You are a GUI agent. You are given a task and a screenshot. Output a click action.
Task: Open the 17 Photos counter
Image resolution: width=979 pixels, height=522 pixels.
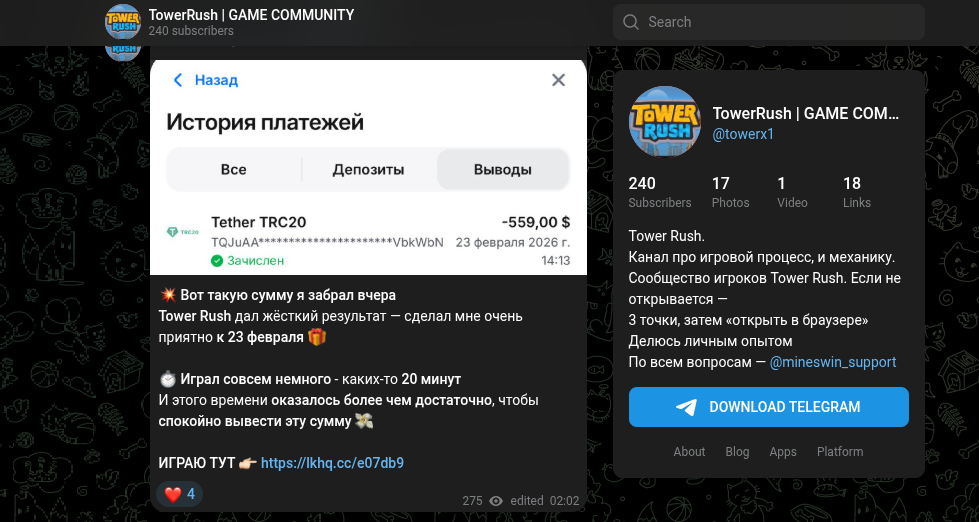pyautogui.click(x=730, y=192)
